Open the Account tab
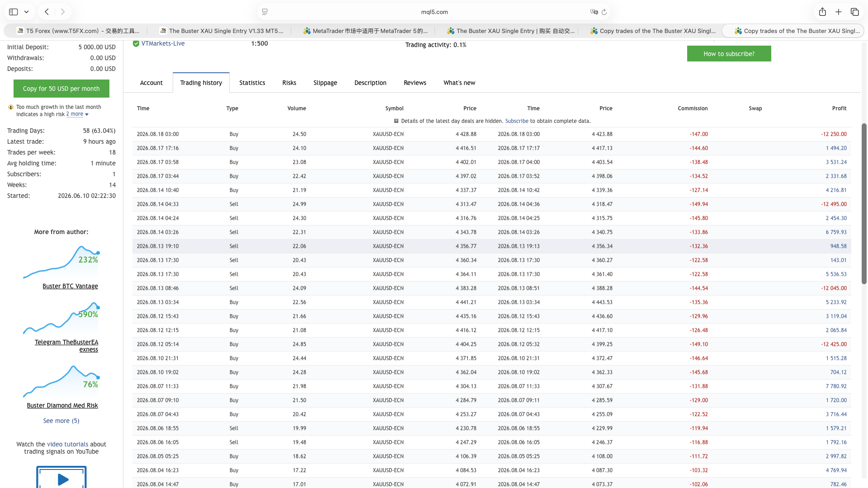The width and height of the screenshot is (868, 488). click(151, 83)
